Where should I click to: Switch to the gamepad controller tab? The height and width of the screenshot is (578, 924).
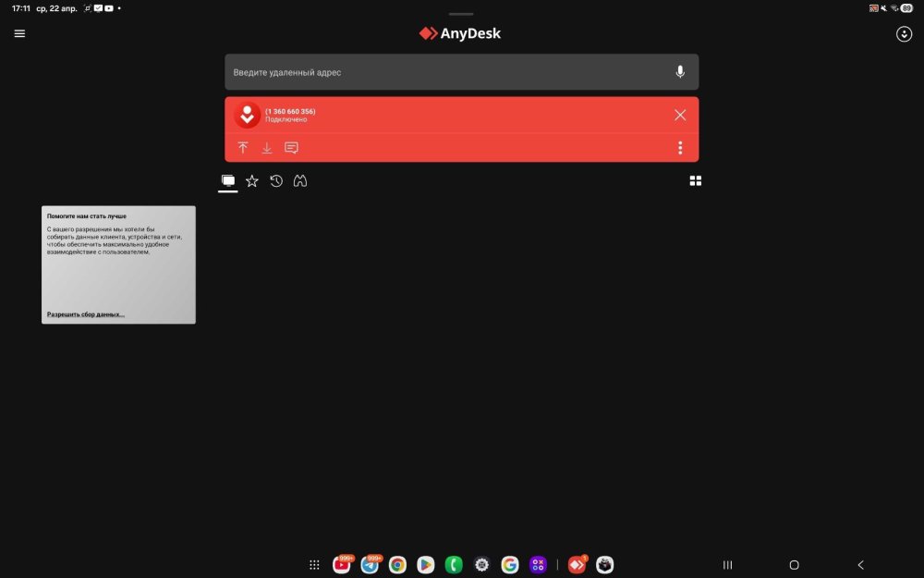tap(300, 181)
